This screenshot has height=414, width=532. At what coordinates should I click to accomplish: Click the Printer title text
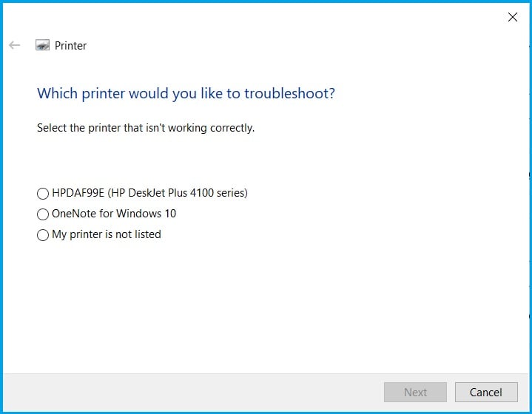point(70,45)
